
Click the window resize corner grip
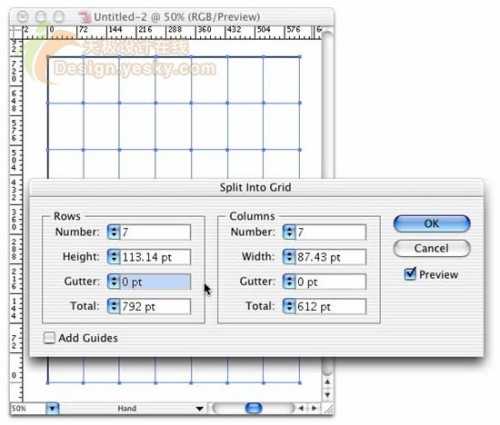328,408
